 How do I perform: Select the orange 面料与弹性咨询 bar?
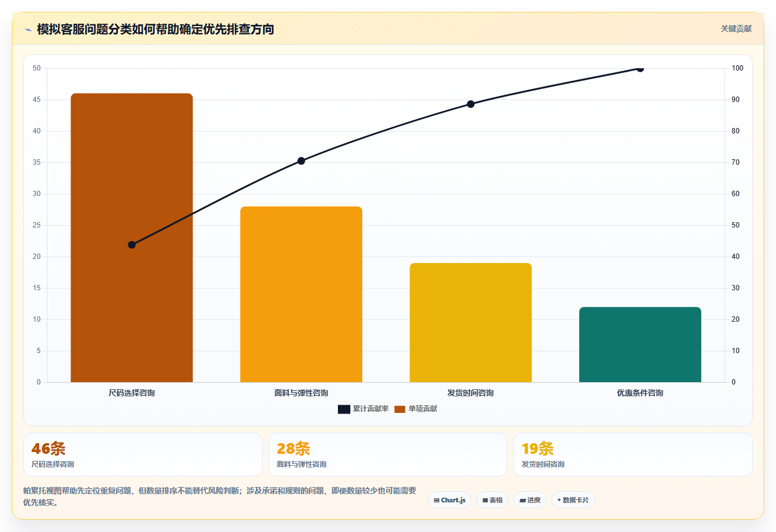coord(301,294)
